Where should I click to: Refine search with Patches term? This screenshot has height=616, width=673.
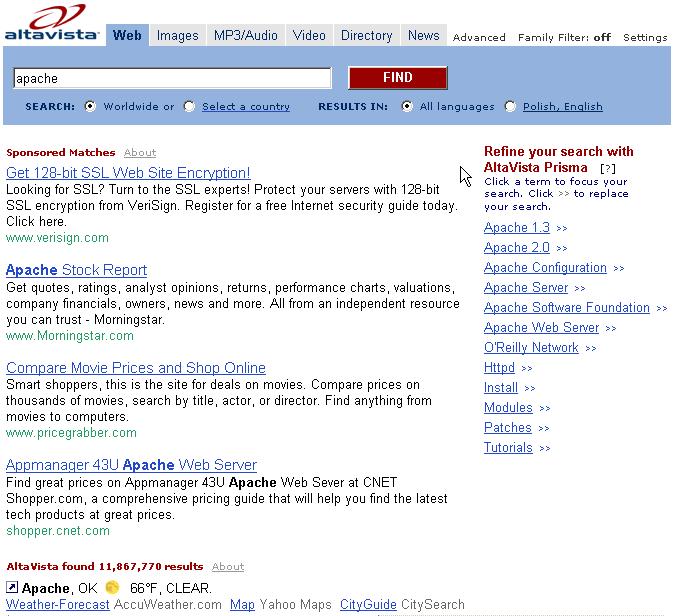click(508, 428)
